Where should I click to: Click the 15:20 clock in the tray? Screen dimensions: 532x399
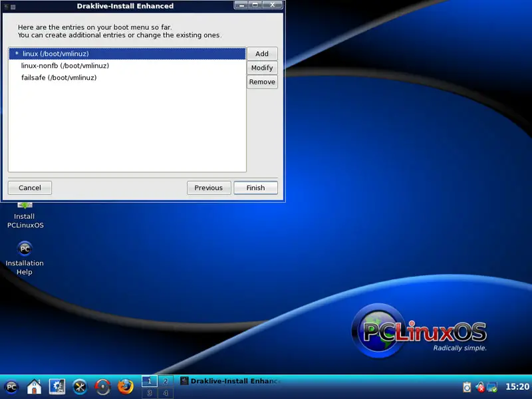(x=517, y=386)
